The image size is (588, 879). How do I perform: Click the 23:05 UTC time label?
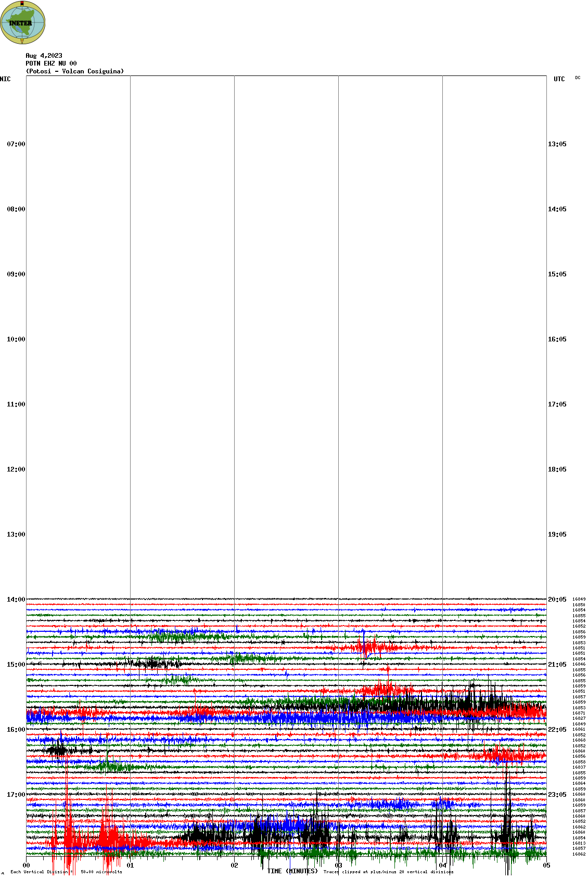point(557,795)
